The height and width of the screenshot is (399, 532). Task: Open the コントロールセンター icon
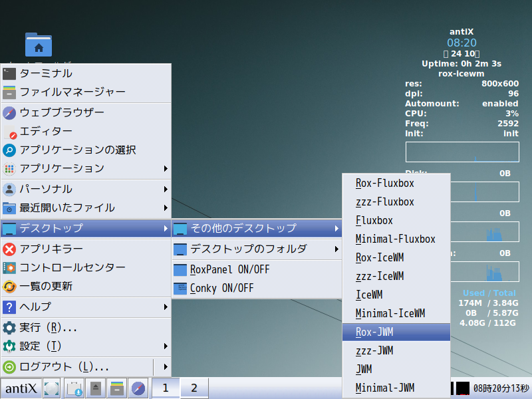pos(9,268)
